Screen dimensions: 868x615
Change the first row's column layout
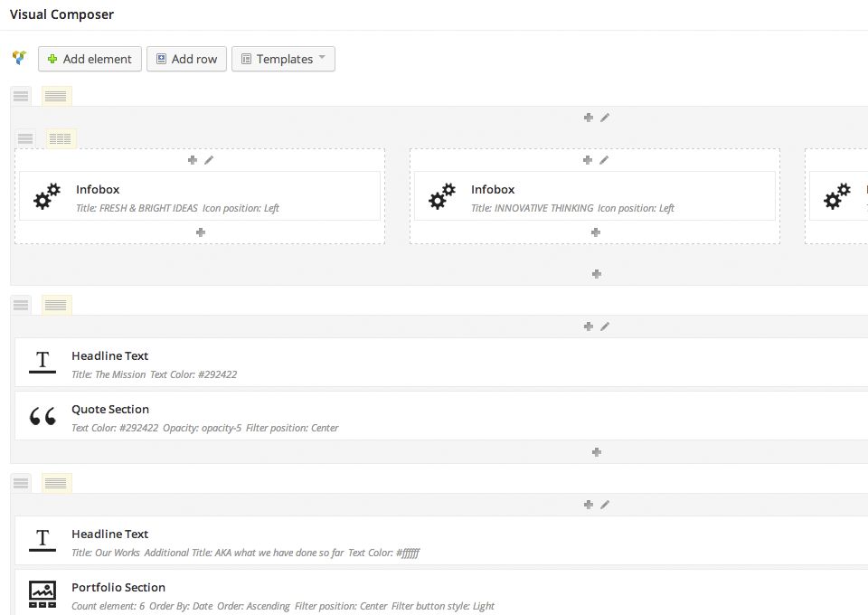(x=56, y=96)
